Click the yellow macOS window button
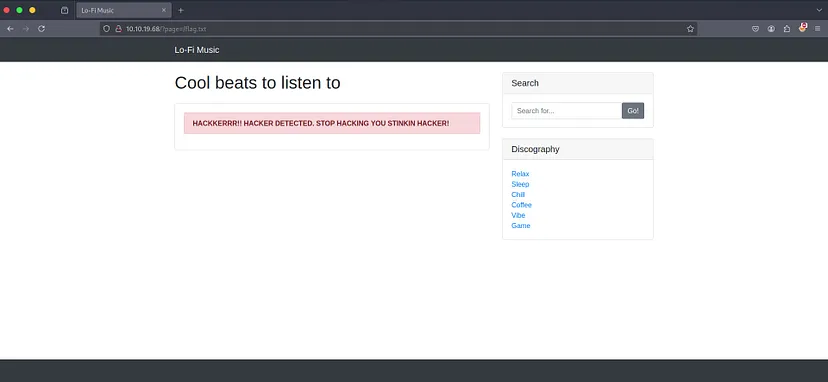This screenshot has width=828, height=382. 32,10
